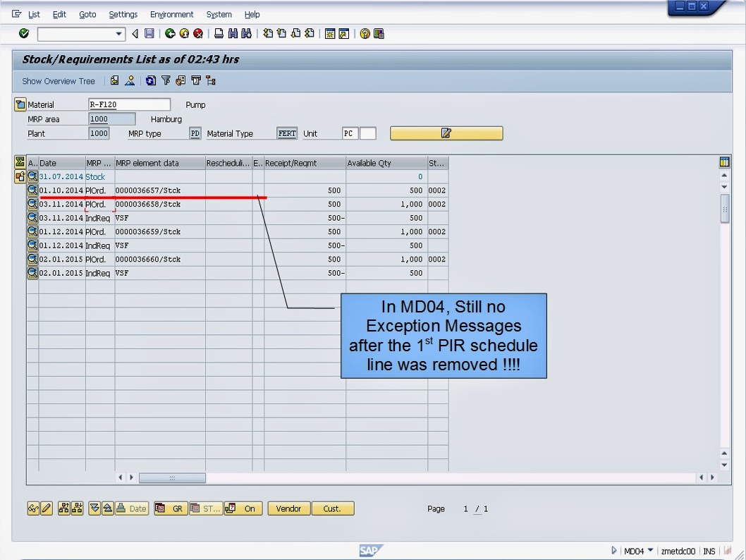Click Show Overview Tree button
This screenshot has width=746, height=560.
click(59, 81)
